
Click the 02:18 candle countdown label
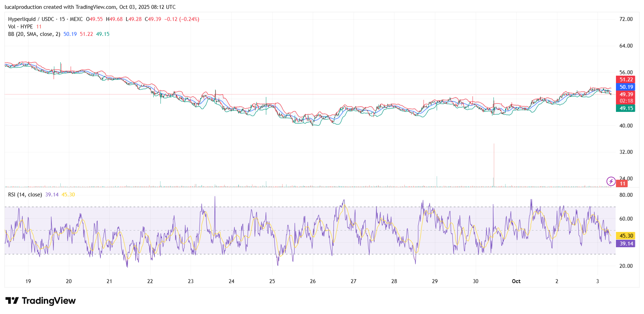626,101
